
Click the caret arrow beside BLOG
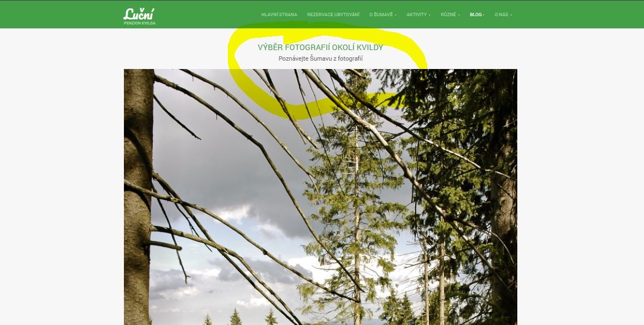pyautogui.click(x=483, y=15)
